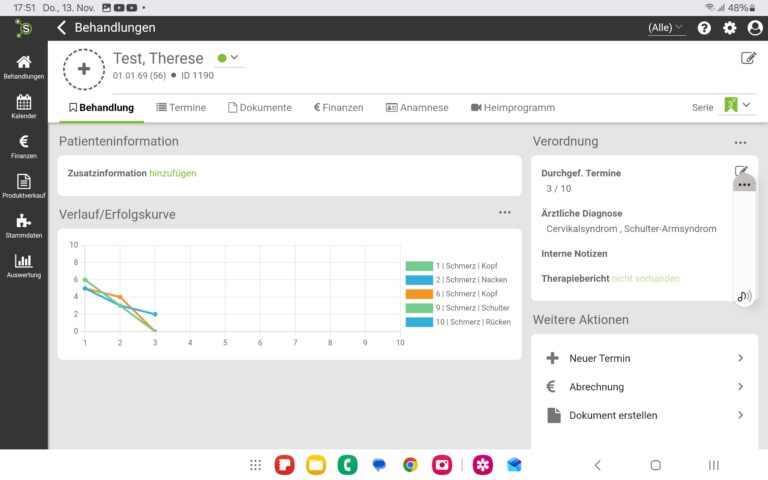Expand the patient status green dot dropdown

(x=229, y=58)
